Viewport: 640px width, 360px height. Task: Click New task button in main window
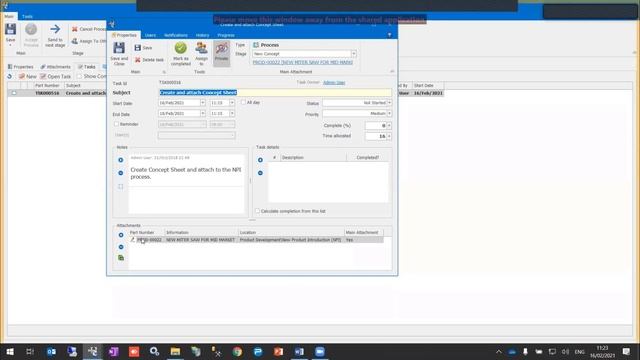[27, 76]
